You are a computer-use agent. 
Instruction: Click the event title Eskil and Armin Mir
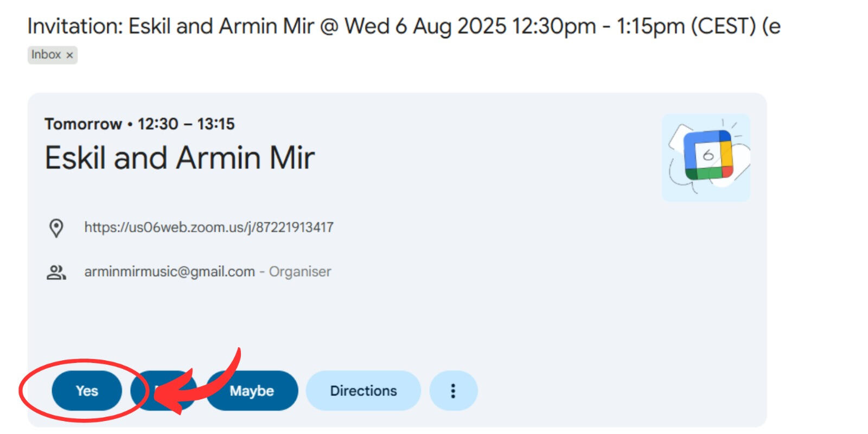tap(179, 158)
